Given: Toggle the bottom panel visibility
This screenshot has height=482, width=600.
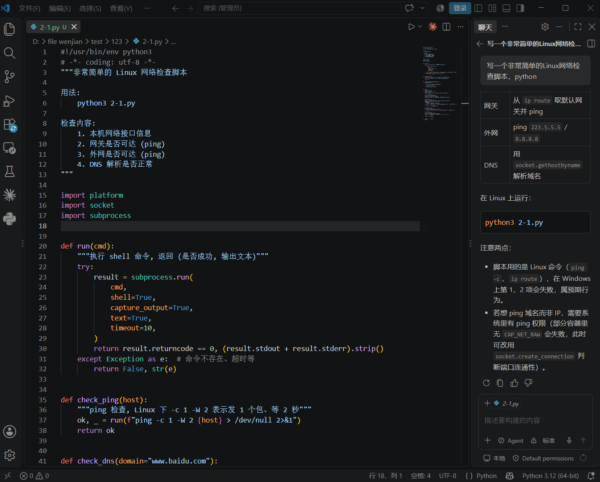Looking at the screenshot, I should tap(506, 8).
